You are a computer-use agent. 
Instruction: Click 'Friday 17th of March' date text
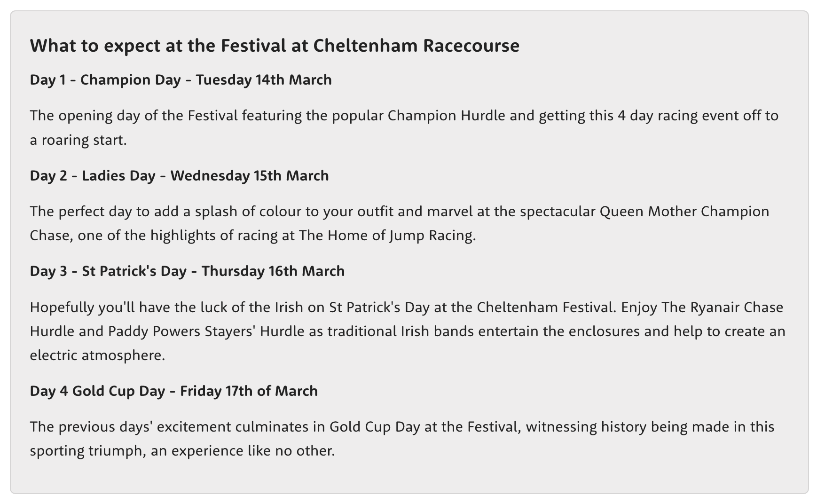coord(249,391)
